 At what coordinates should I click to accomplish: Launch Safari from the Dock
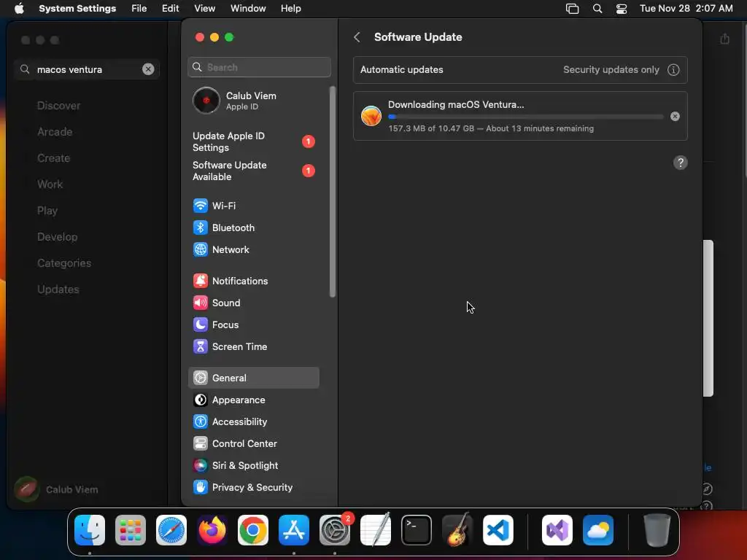171,530
